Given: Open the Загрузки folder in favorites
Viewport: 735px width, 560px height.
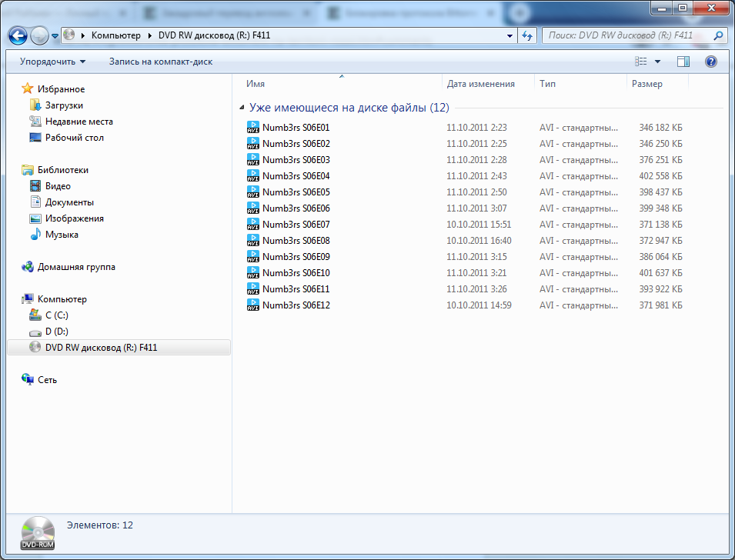Looking at the screenshot, I should pyautogui.click(x=64, y=105).
